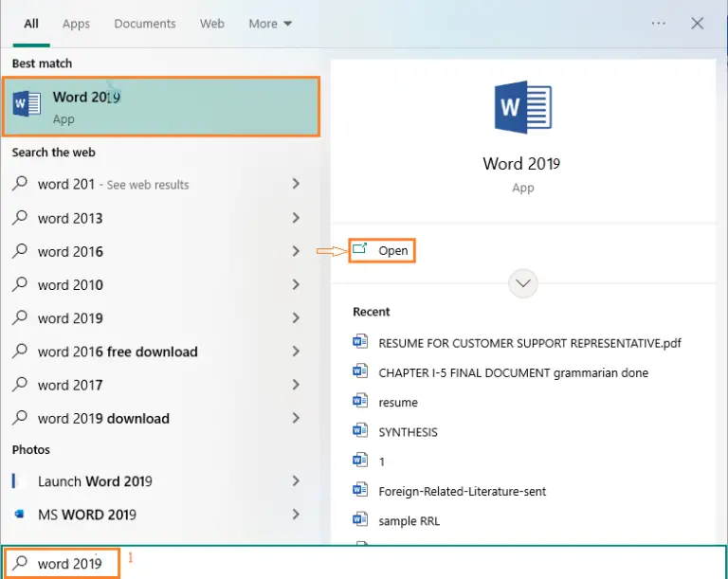Switch to the Documents tab

[145, 24]
